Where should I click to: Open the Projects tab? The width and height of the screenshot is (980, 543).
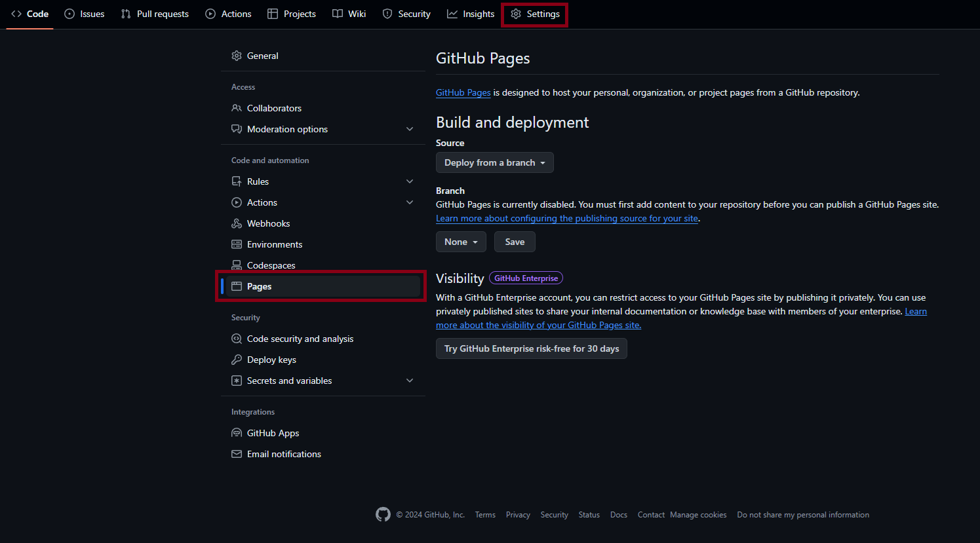pos(292,14)
